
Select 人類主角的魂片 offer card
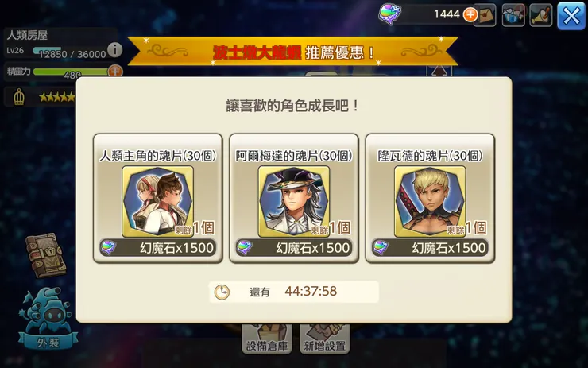[158, 199]
